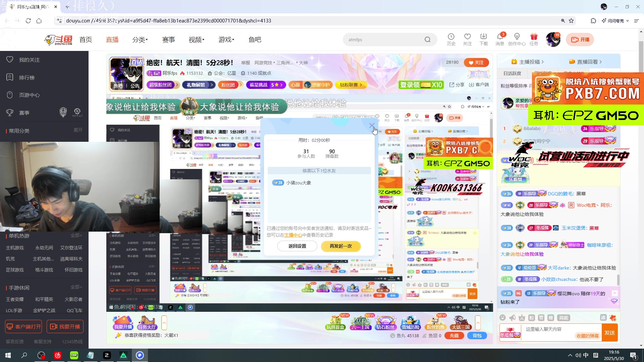Click 再发起一次 button
This screenshot has height=362, width=644.
341,246
